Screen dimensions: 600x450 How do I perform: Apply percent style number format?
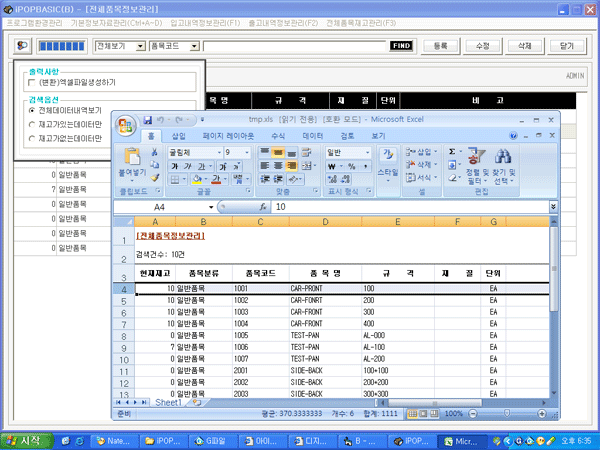pos(352,166)
